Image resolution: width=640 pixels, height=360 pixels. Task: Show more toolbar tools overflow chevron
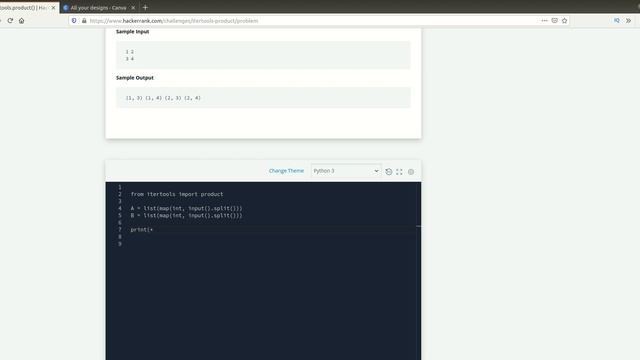629,20
